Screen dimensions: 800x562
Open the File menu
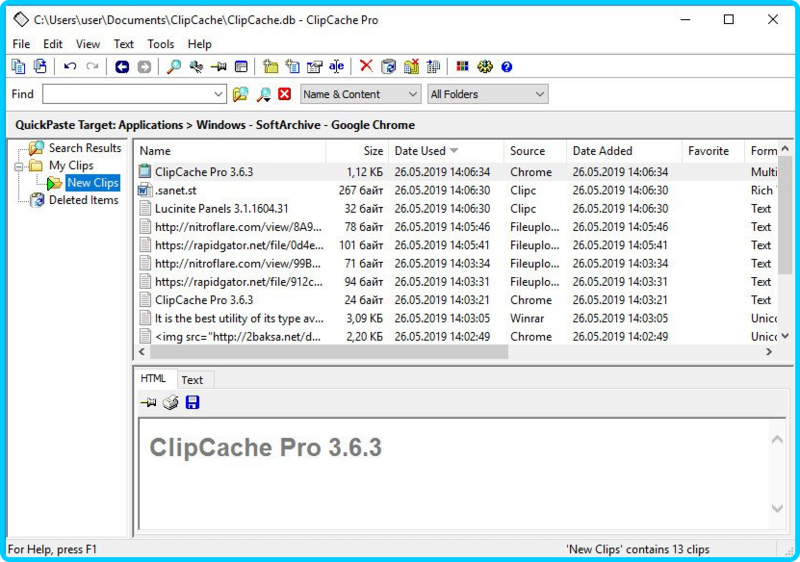(21, 44)
